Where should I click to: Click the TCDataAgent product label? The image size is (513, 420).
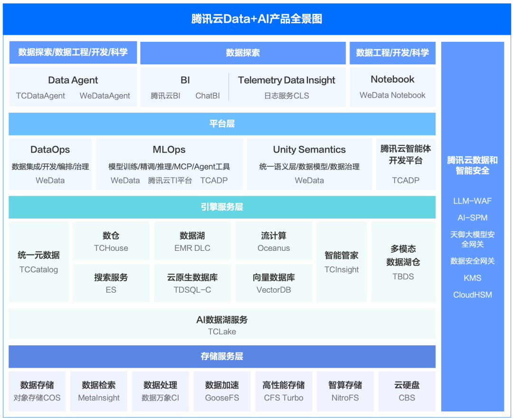[x=40, y=95]
